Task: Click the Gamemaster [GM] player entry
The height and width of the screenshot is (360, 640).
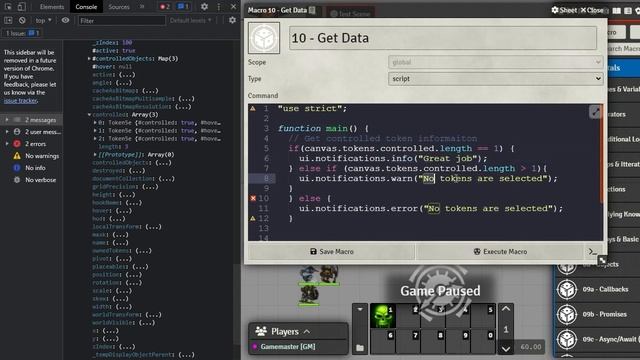Action: click(288, 347)
